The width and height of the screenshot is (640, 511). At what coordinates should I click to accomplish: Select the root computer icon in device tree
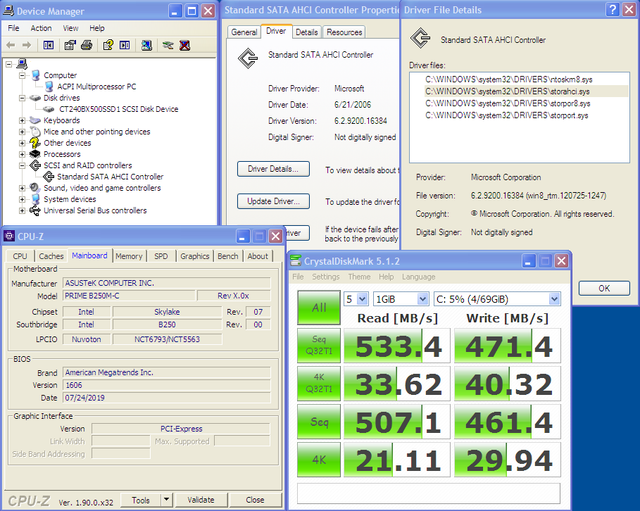[x=22, y=64]
